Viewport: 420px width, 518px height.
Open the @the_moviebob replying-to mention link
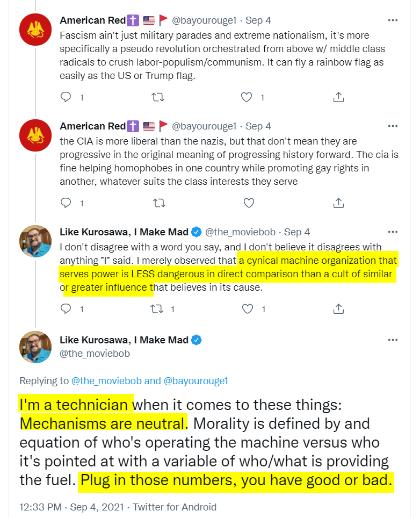[107, 380]
